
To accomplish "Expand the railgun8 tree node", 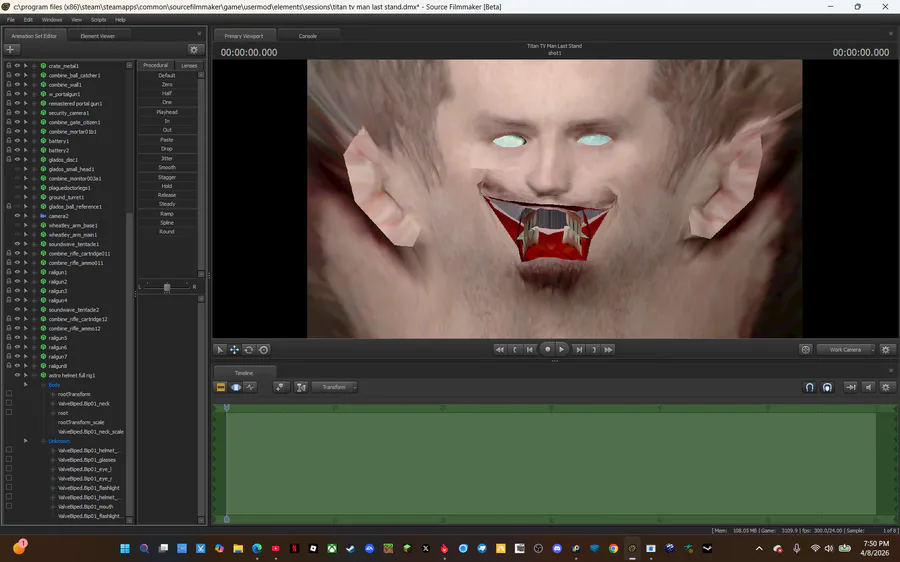I will [x=34, y=366].
